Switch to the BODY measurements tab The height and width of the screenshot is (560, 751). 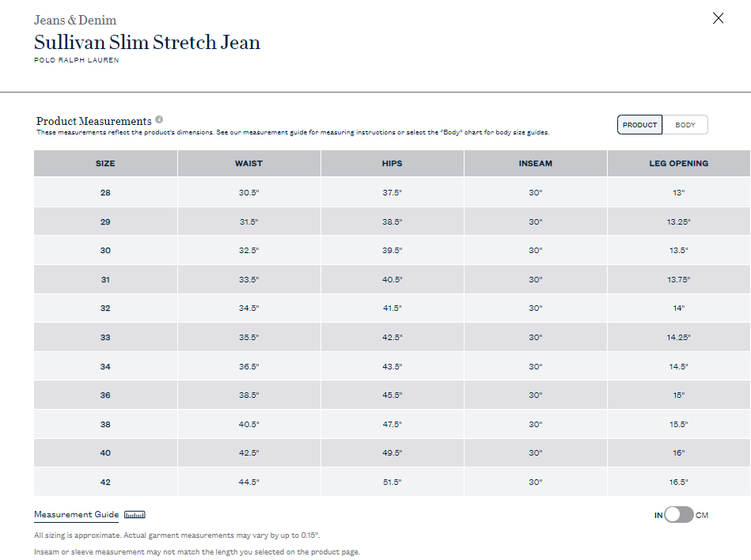685,125
